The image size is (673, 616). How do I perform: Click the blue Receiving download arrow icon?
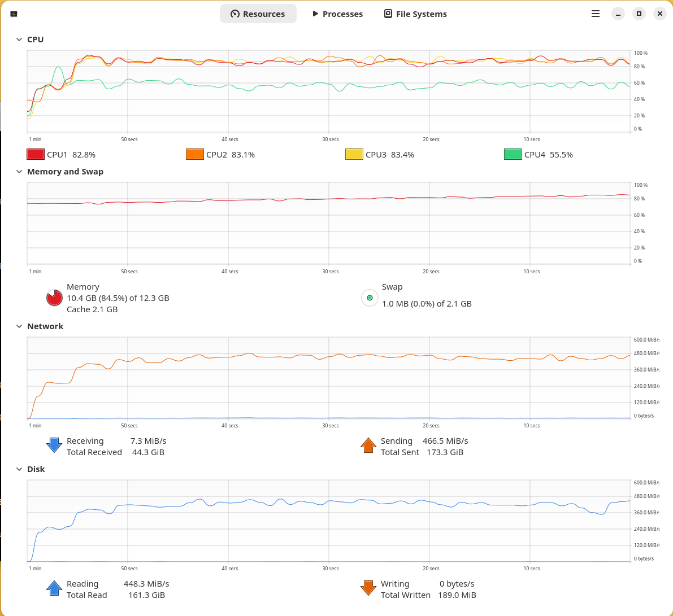point(54,445)
